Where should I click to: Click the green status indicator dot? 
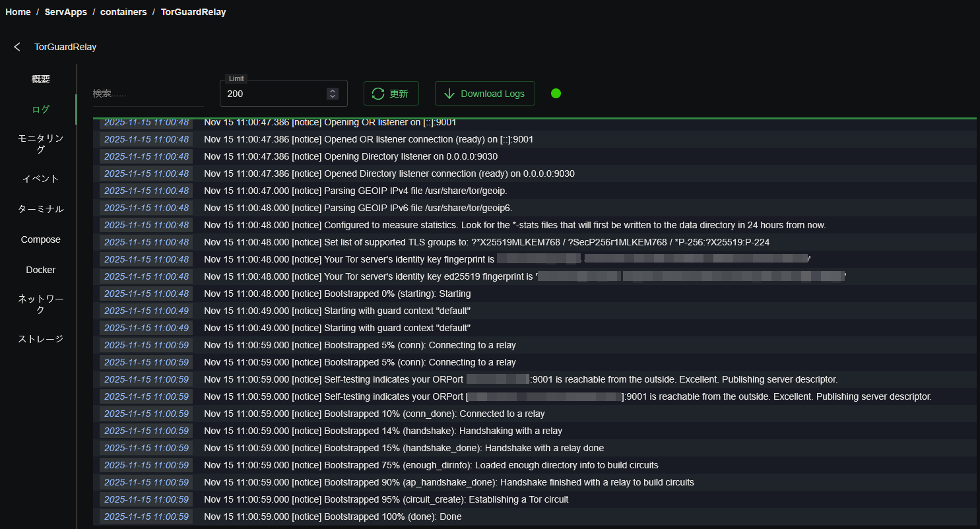click(556, 93)
